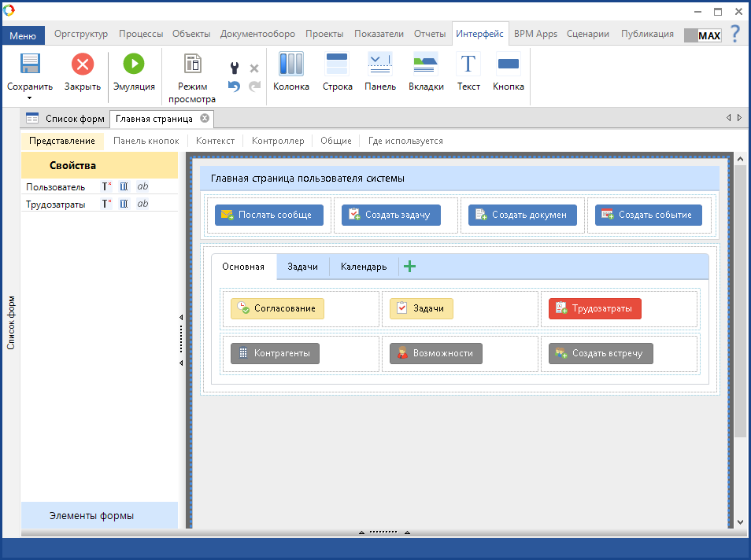Expand the Элементы формы section

click(91, 516)
